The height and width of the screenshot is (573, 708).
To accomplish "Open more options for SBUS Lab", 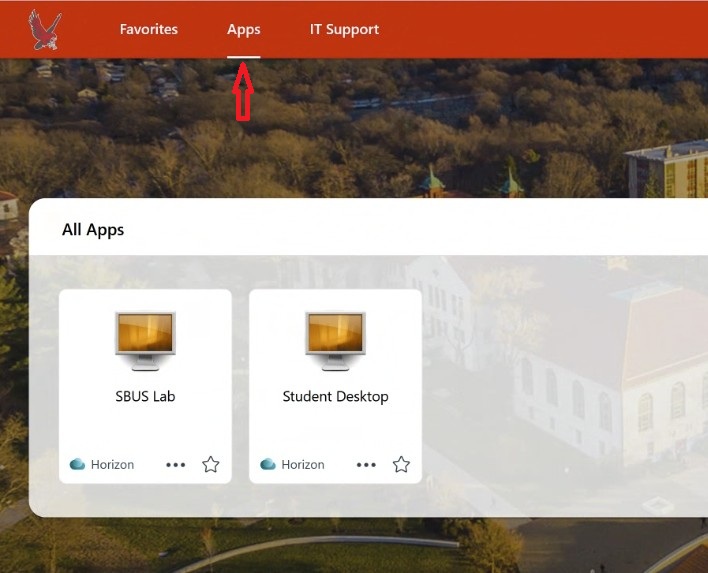I will [175, 465].
